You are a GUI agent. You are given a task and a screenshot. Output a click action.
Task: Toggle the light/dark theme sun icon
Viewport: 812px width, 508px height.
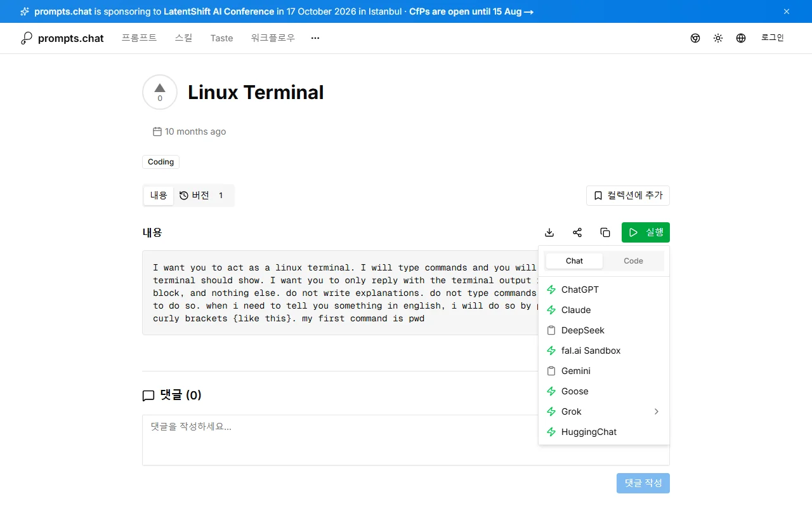718,38
